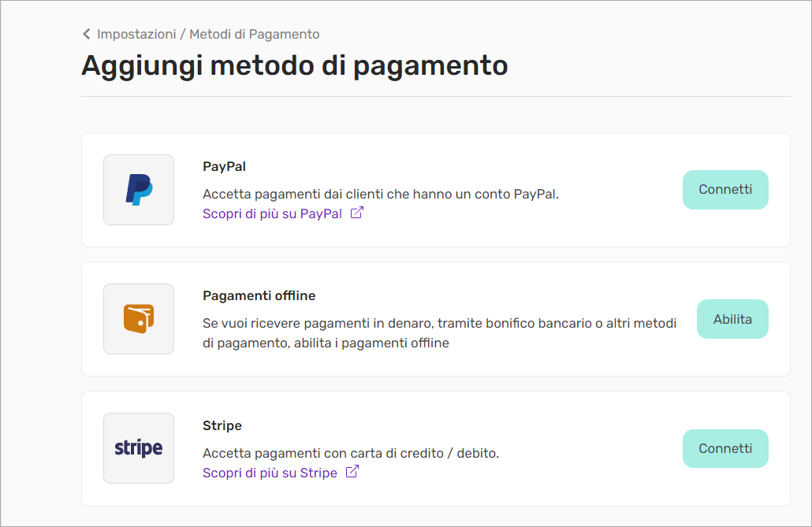Open the Scopri di più su PayPal link
Viewport: 812px width, 527px height.
click(273, 213)
